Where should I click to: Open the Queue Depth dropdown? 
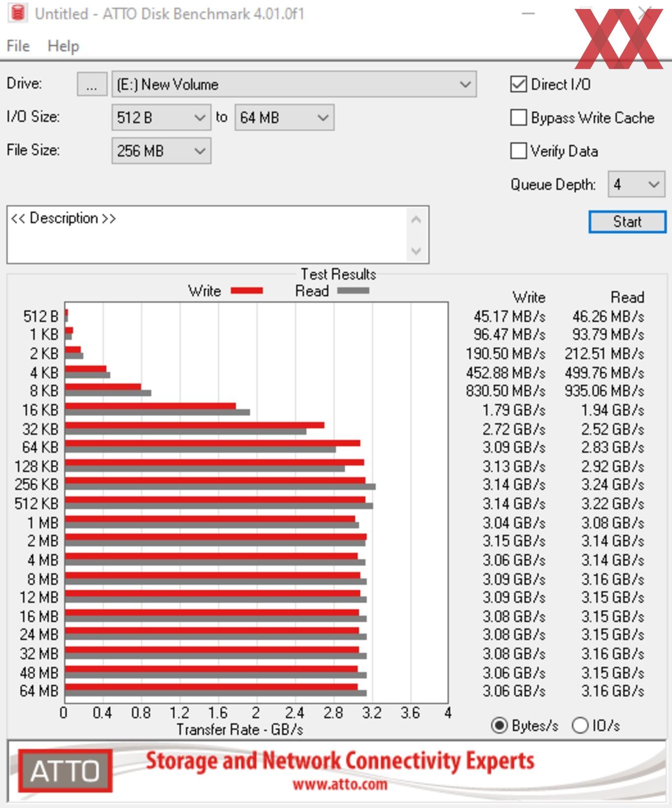click(x=636, y=184)
